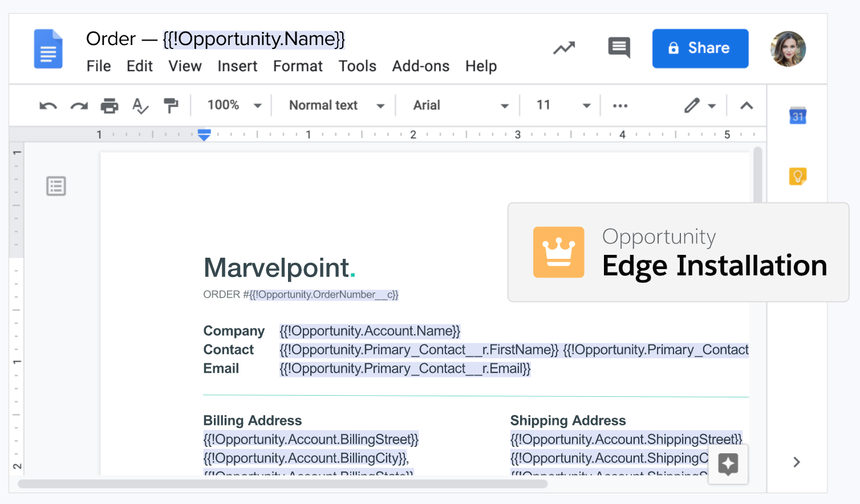Viewport: 860px width, 504px height.
Task: Click the activity trend arrow icon
Action: coord(564,48)
